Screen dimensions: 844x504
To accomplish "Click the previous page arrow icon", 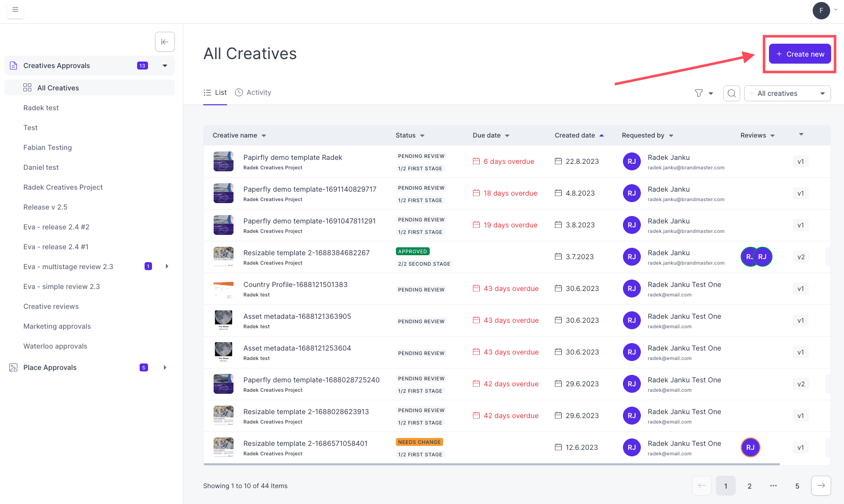I will click(x=701, y=486).
